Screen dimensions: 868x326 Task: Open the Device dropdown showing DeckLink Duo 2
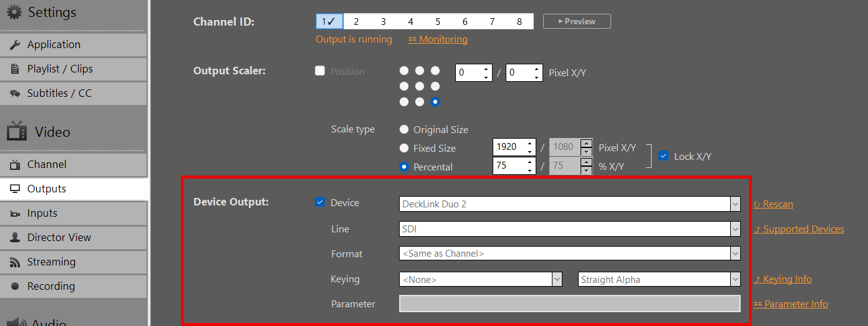point(569,204)
